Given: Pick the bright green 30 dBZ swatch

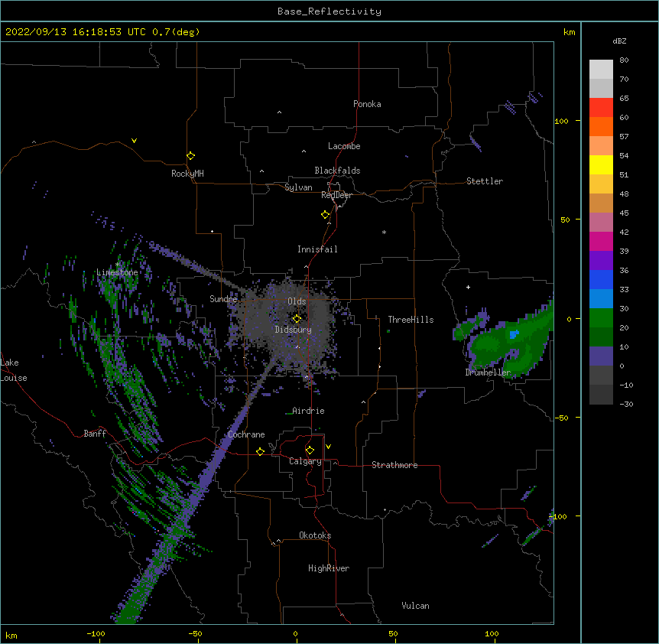Looking at the screenshot, I should [601, 318].
